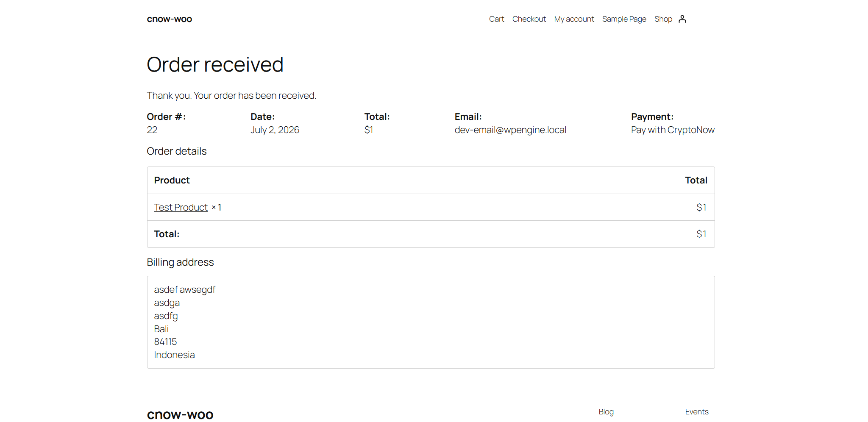Click Indonesia in billing address
This screenshot has height=422, width=868.
pyautogui.click(x=175, y=355)
